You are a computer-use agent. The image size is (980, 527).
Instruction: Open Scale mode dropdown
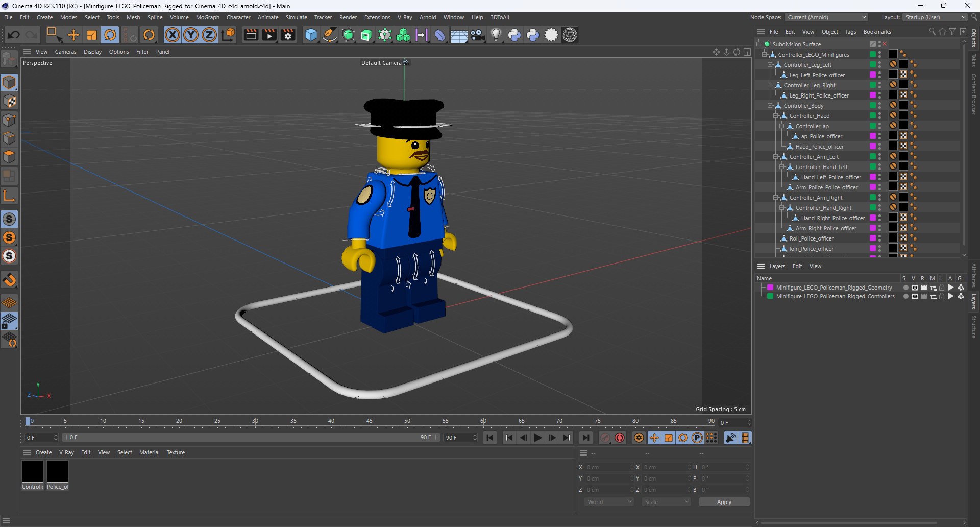click(666, 502)
